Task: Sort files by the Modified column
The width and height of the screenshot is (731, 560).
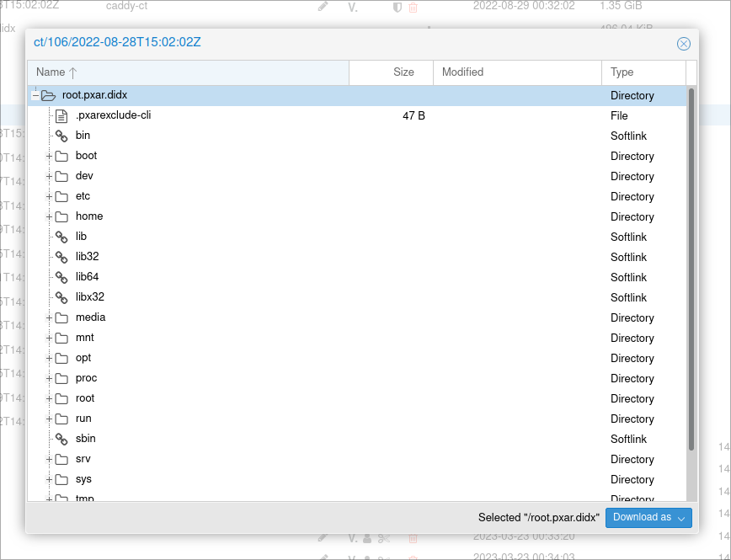Action: pyautogui.click(x=462, y=72)
